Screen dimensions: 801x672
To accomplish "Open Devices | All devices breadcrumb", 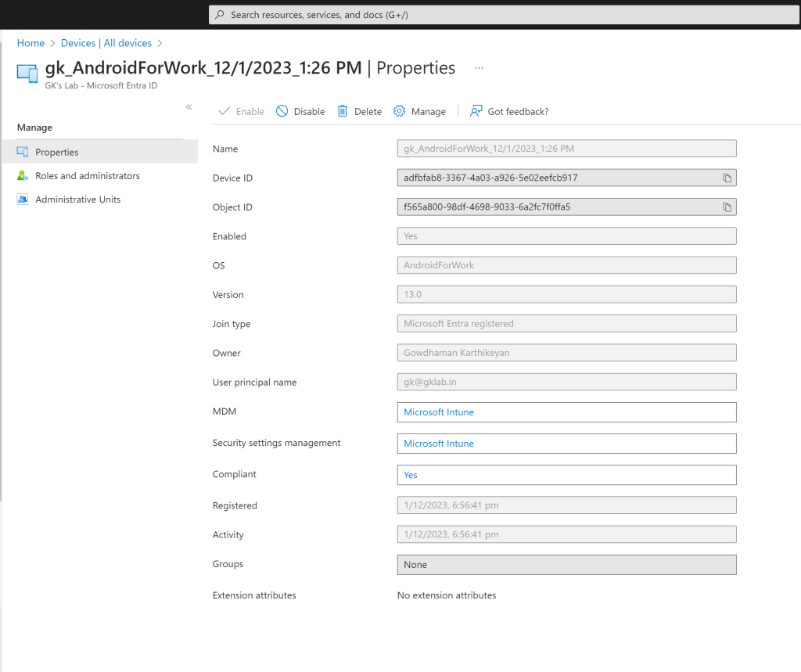I will pos(106,43).
